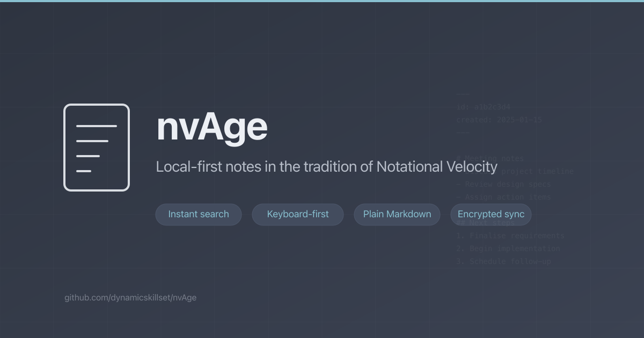The image size is (644, 338).
Task: Click the "# Meeting notes" heading line
Action: click(490, 159)
